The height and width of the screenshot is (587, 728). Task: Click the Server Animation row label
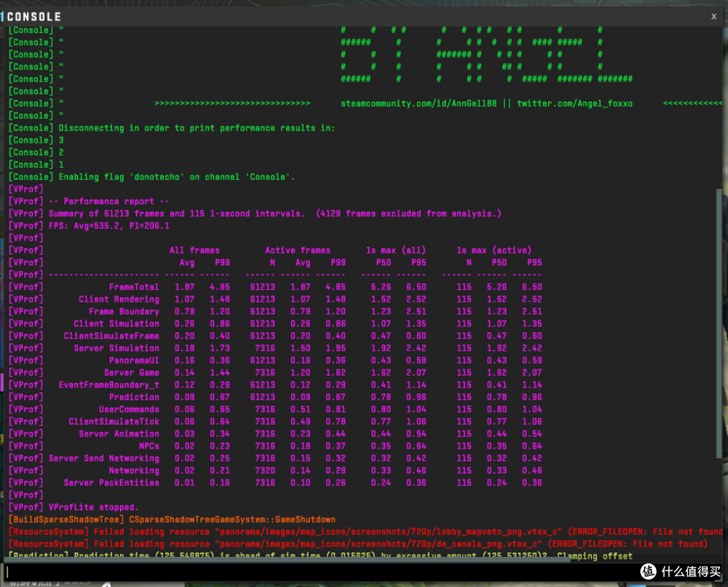[119, 434]
